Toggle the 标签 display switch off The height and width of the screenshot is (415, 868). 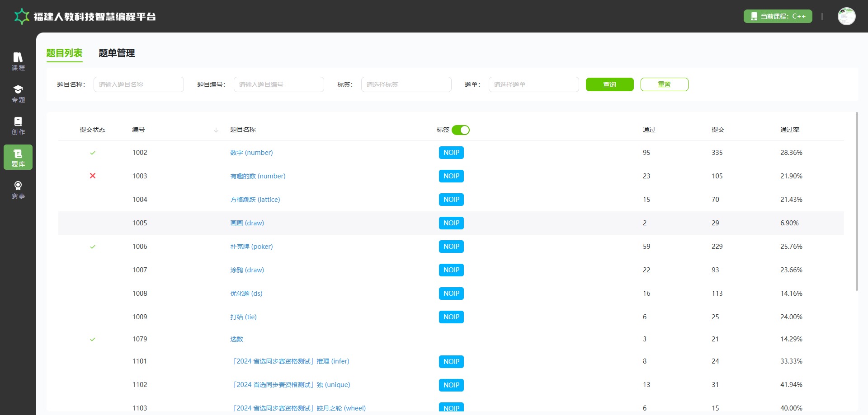tap(460, 130)
